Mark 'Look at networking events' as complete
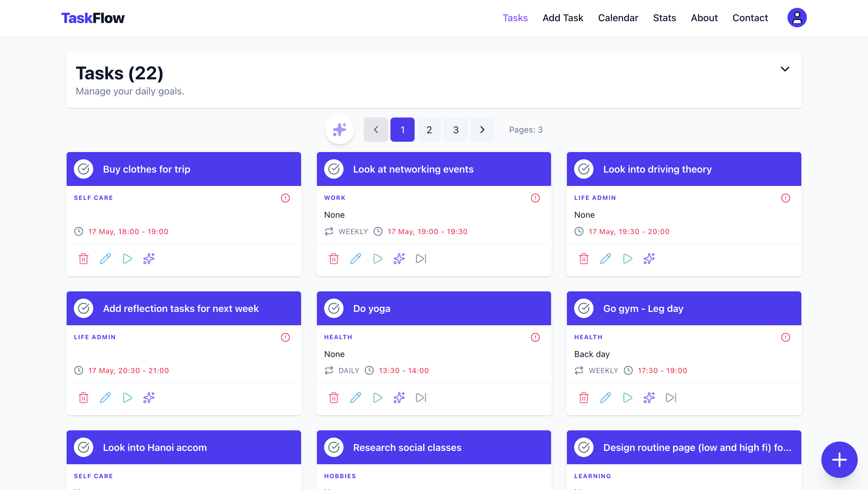 334,169
